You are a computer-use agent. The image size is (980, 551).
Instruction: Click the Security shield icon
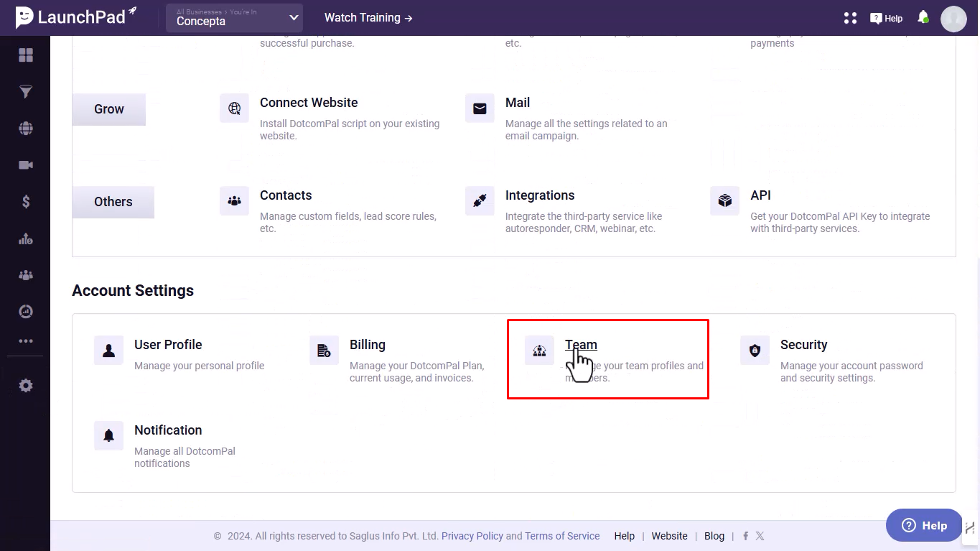755,351
